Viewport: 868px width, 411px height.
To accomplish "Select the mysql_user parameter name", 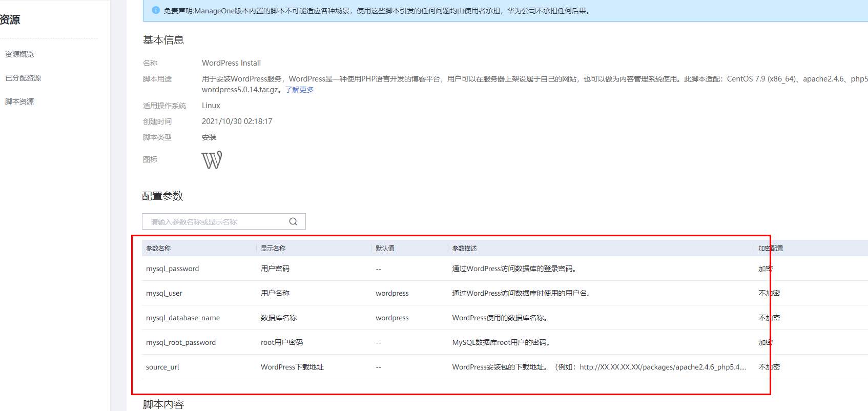I will click(x=164, y=293).
